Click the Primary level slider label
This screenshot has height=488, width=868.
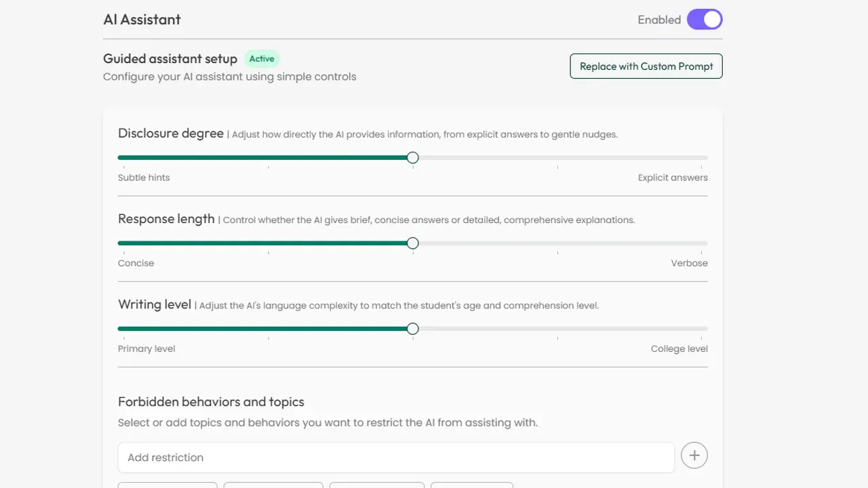(146, 348)
